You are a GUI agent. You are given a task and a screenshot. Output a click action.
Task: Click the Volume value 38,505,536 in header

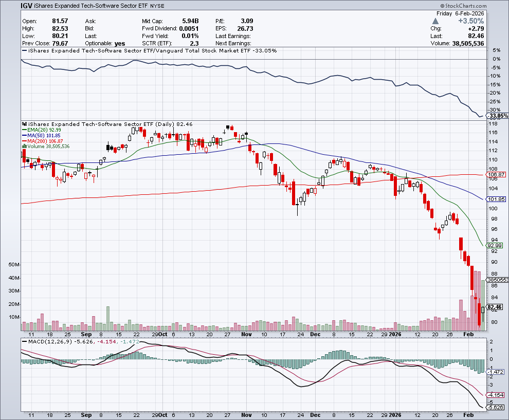click(x=468, y=44)
